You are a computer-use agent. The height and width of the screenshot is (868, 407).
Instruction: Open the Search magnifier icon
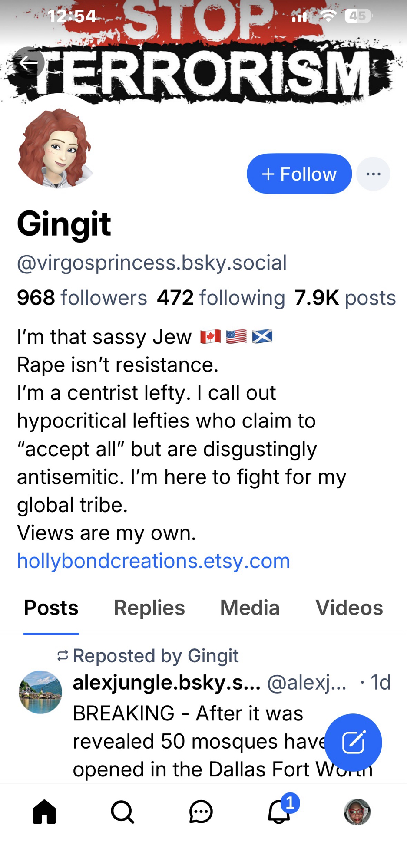click(x=122, y=812)
